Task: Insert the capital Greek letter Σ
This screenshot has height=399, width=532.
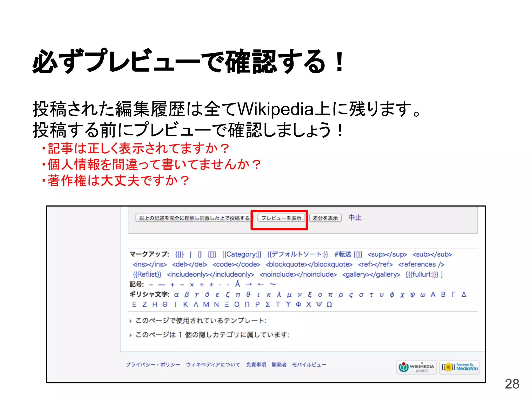Action: (x=268, y=304)
